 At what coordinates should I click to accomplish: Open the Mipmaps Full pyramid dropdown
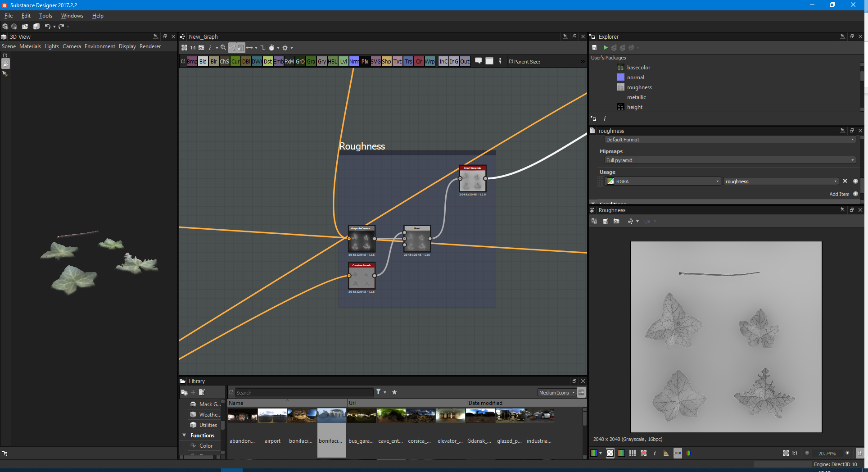pos(730,160)
